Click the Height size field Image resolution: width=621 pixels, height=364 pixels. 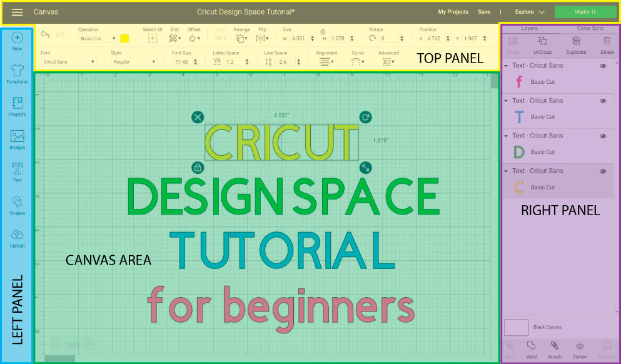click(339, 38)
